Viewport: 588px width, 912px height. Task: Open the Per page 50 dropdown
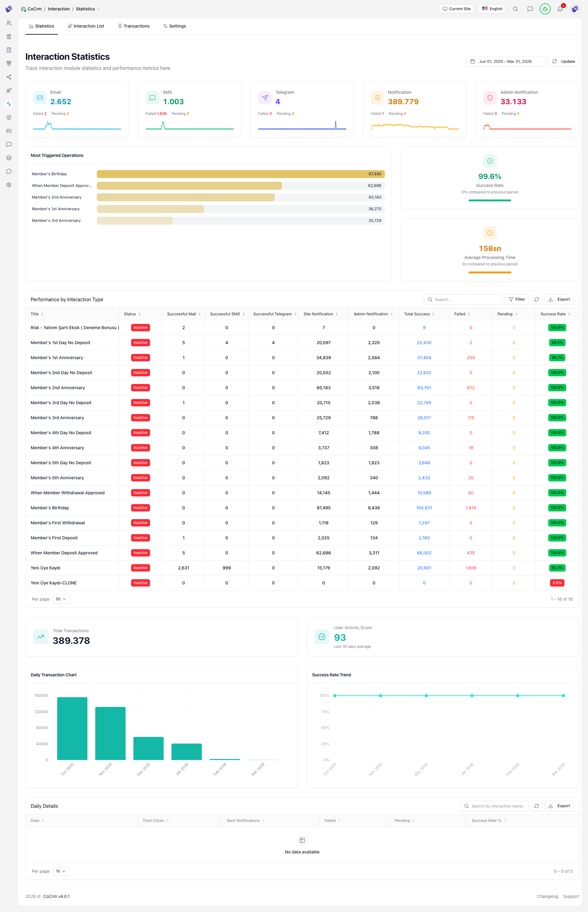[x=61, y=599]
